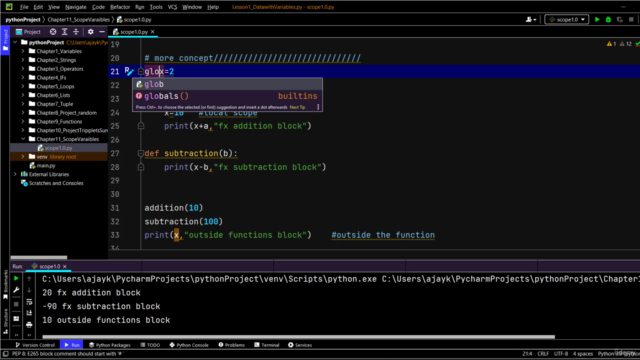The image size is (640, 360).
Task: Open Python Packages tool window
Action: [109, 345]
